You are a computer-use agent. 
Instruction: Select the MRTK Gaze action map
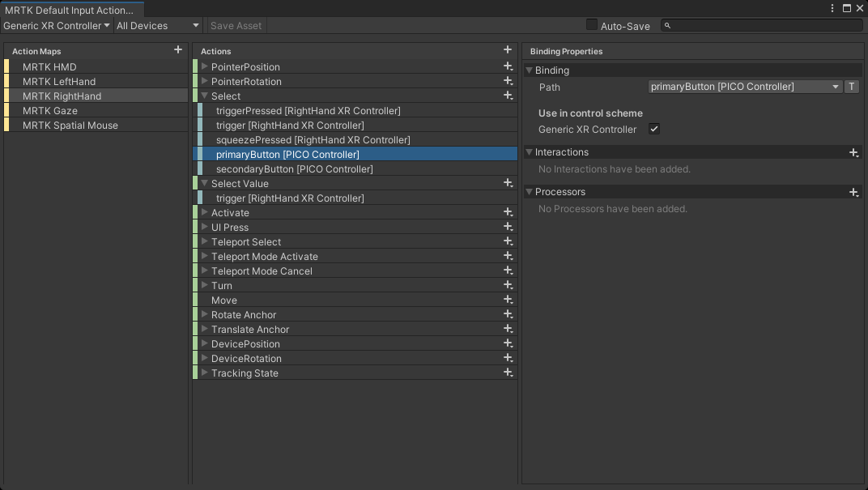click(x=96, y=110)
